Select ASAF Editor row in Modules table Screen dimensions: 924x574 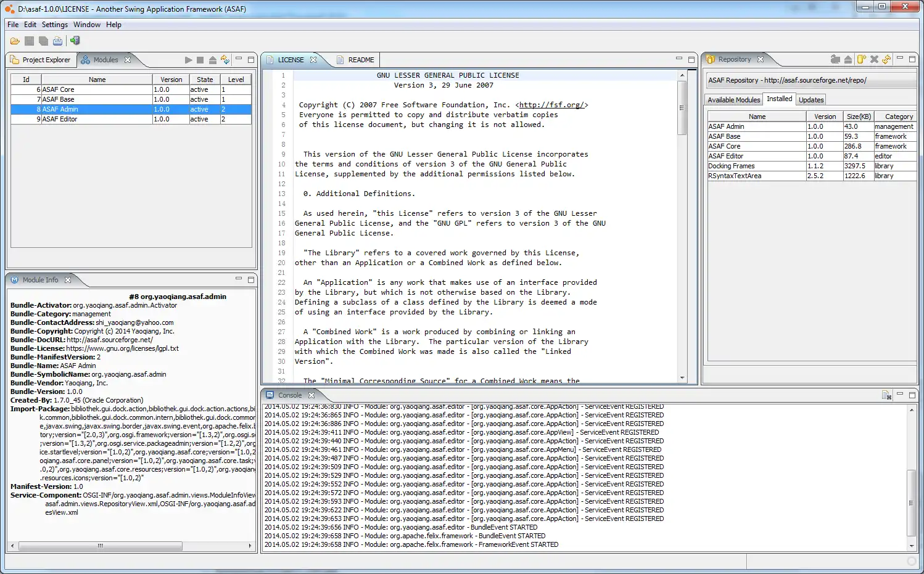(131, 119)
